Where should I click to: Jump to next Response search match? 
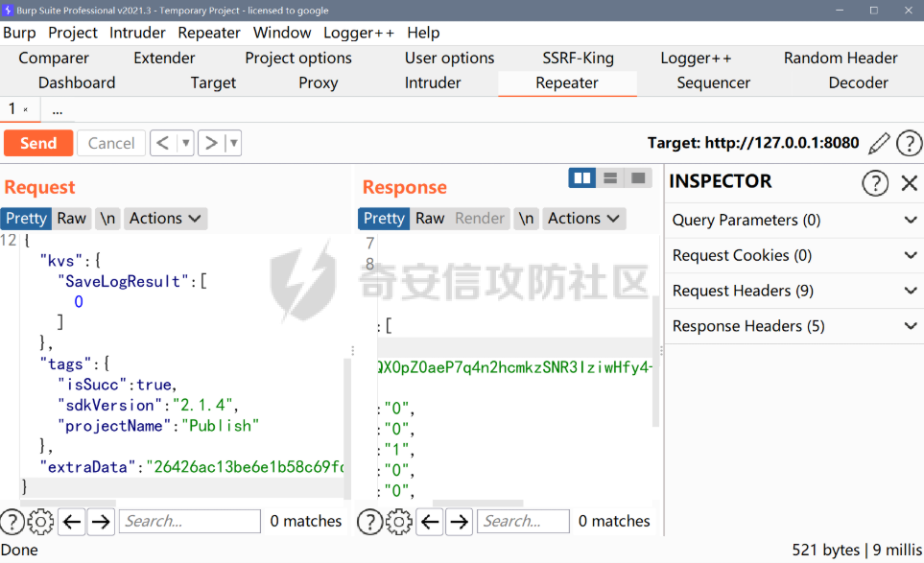click(x=459, y=522)
